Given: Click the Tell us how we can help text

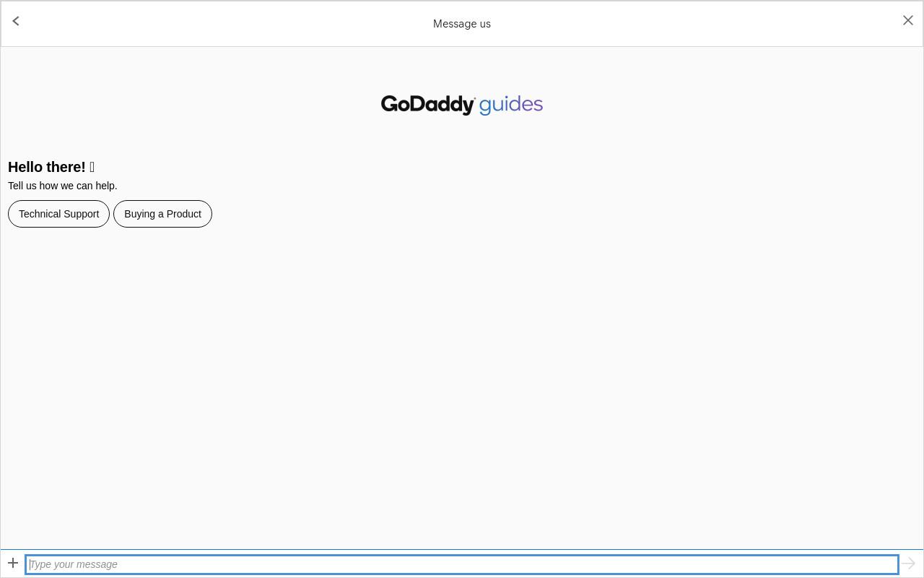Looking at the screenshot, I should coord(63,186).
